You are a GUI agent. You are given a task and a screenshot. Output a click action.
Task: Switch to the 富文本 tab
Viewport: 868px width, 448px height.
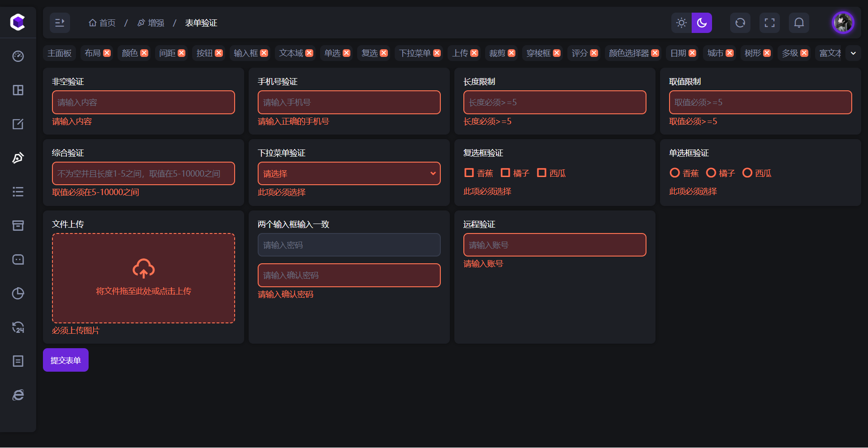(x=830, y=53)
